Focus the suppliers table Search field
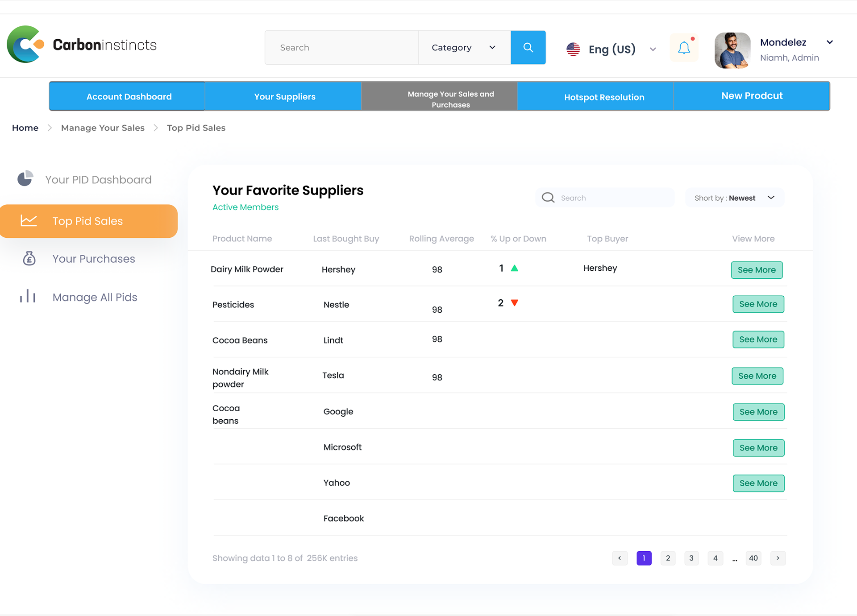Image resolution: width=857 pixels, height=616 pixels. tap(605, 198)
